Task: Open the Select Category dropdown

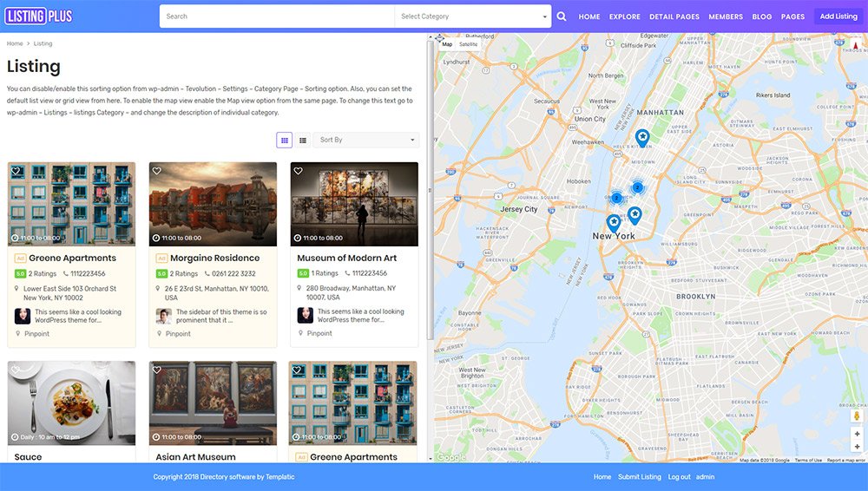Action: click(473, 16)
